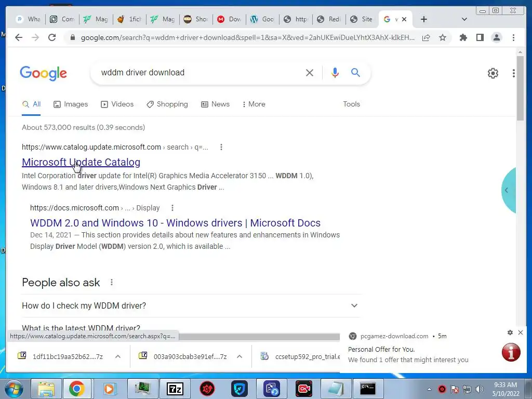Toggle Chrome side panel
532x399 pixels.
480,37
